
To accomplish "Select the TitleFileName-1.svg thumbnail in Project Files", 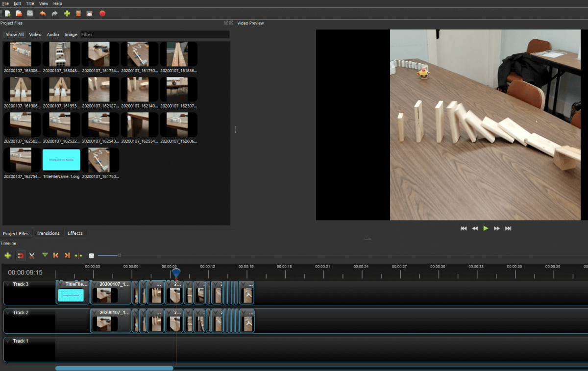I will point(61,160).
